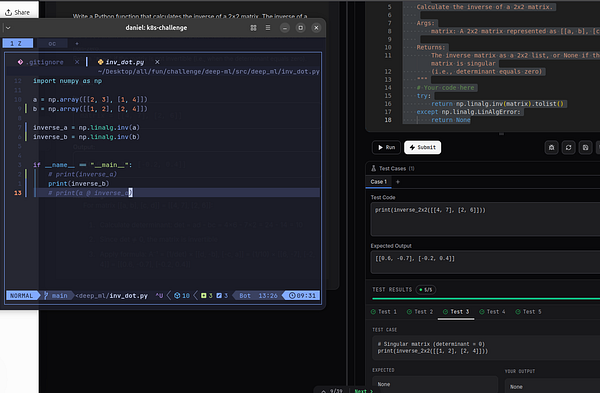
Task: Maximize the k8s-challenge terminal window
Action: point(300,28)
